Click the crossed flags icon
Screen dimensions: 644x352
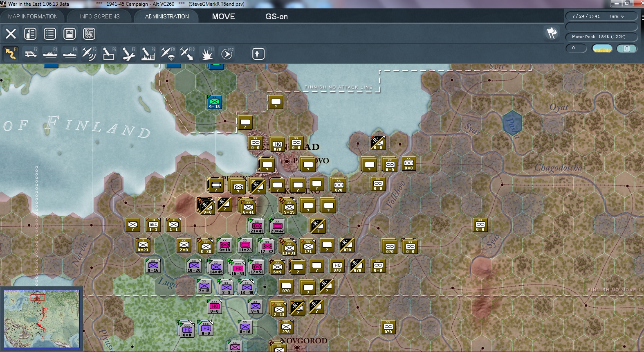click(x=552, y=33)
